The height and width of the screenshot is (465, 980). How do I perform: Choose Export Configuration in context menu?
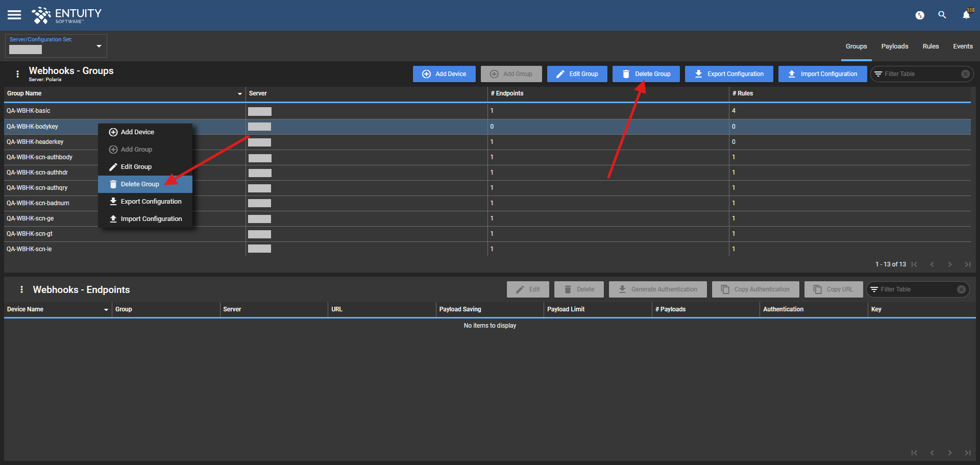tap(145, 202)
